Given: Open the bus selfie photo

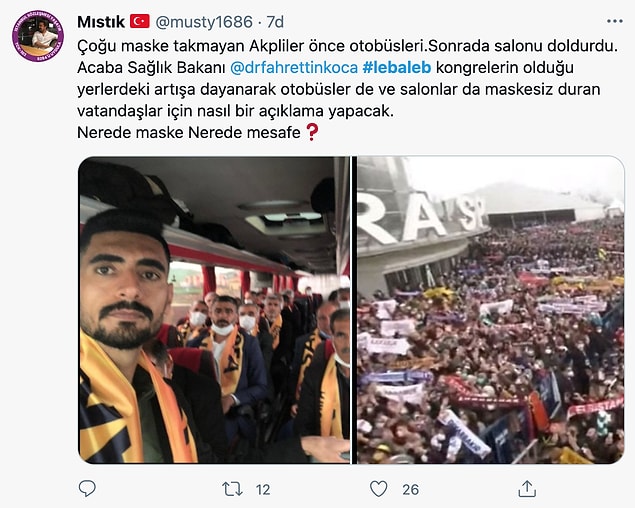Looking at the screenshot, I should click(x=214, y=310).
